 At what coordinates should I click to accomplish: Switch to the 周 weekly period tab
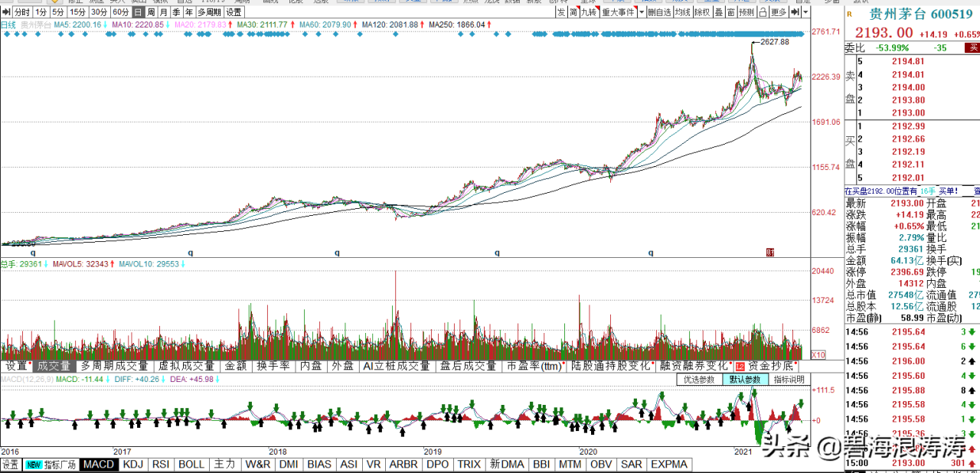(x=151, y=12)
